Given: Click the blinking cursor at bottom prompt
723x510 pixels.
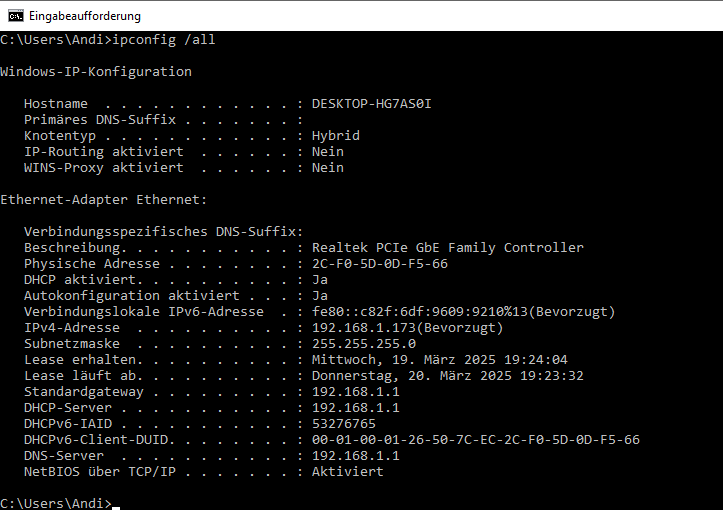Looking at the screenshot, I should click(116, 507).
